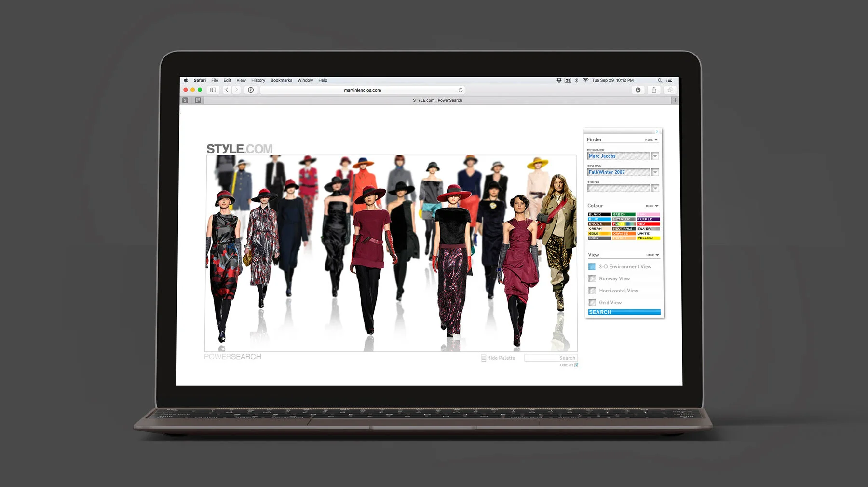The width and height of the screenshot is (868, 487).
Task: Open the History menu
Action: [x=258, y=80]
